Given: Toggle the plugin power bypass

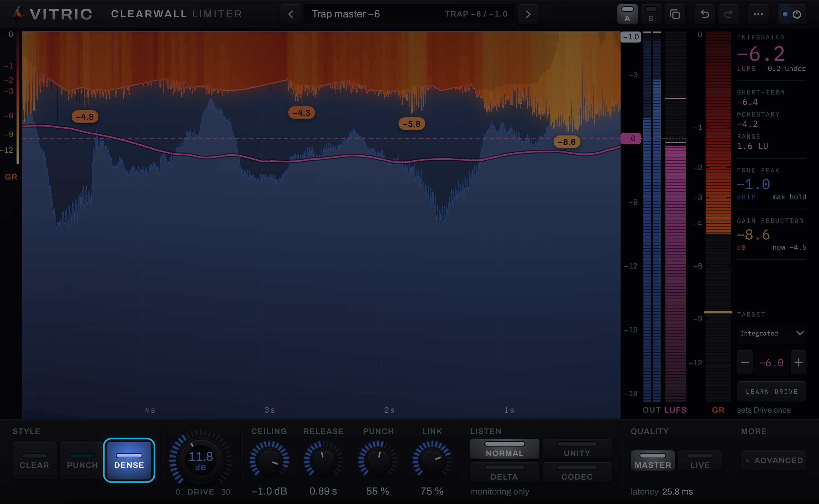Looking at the screenshot, I should (792, 14).
